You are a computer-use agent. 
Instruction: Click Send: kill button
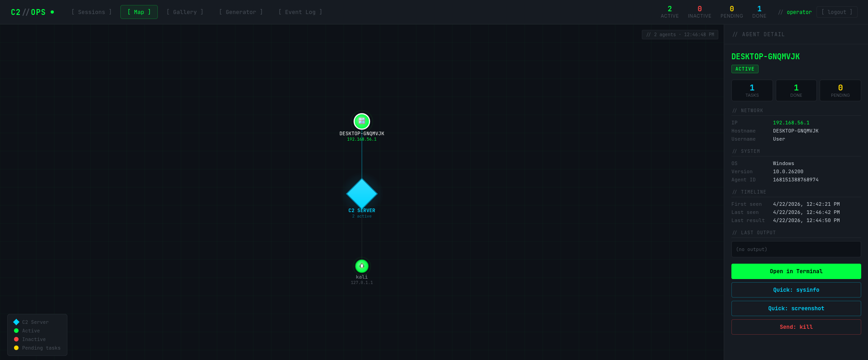(x=796, y=327)
